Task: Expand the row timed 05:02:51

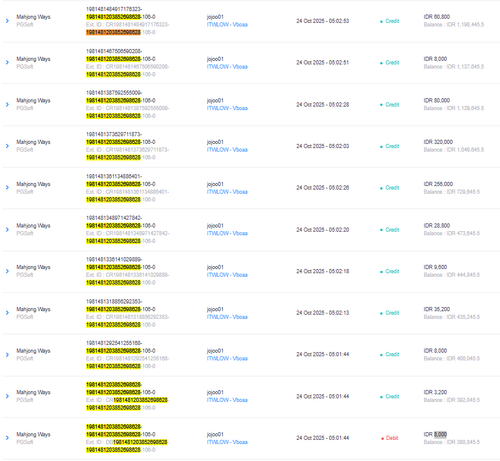Action: [7, 62]
